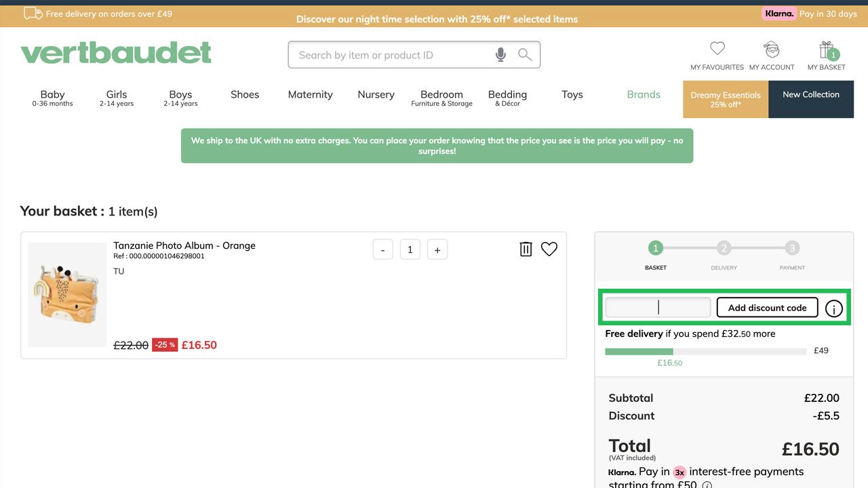Open the Brands menu
The height and width of the screenshot is (488, 868).
tap(644, 95)
